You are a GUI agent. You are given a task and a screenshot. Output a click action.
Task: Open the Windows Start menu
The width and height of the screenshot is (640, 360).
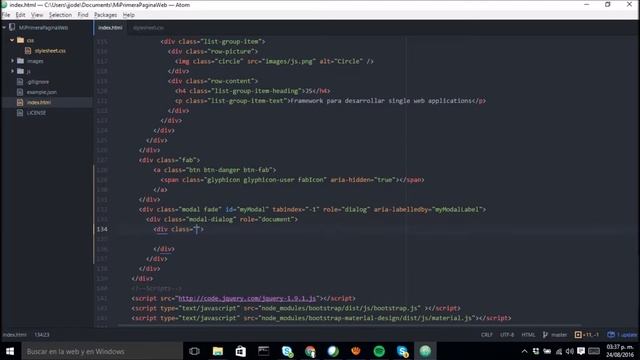[10, 351]
